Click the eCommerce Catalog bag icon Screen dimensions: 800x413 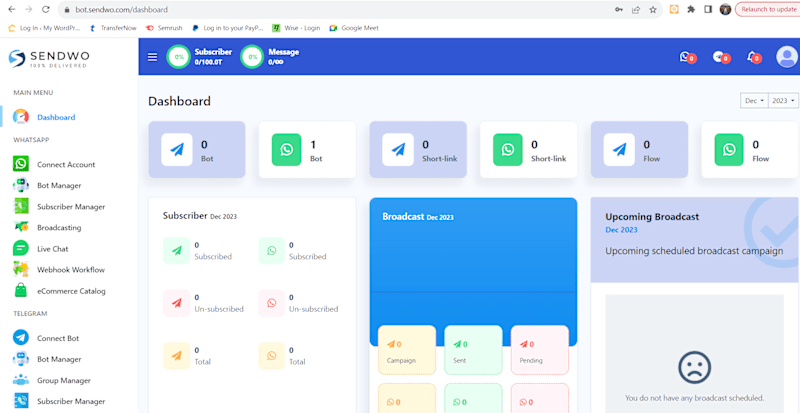tap(21, 291)
